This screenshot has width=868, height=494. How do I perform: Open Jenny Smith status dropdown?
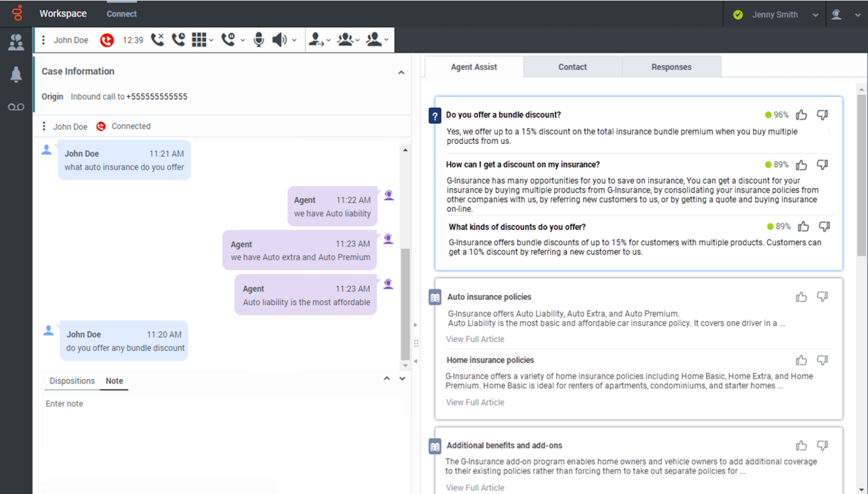coord(815,15)
